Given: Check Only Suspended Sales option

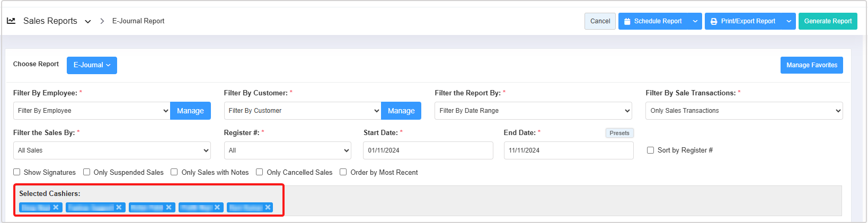Looking at the screenshot, I should click(x=87, y=172).
